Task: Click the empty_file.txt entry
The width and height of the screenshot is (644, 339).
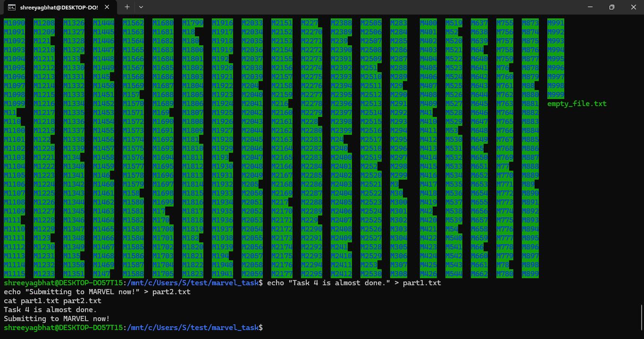Action: click(x=577, y=103)
